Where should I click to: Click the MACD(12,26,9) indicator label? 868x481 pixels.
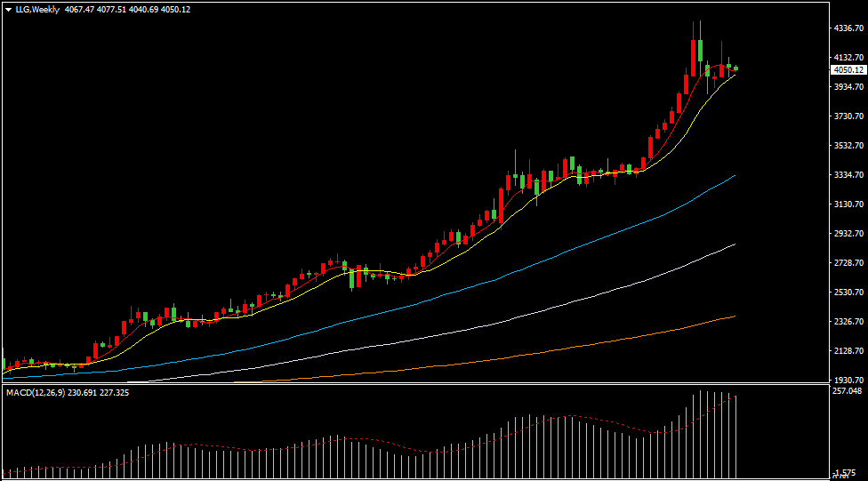(x=36, y=392)
